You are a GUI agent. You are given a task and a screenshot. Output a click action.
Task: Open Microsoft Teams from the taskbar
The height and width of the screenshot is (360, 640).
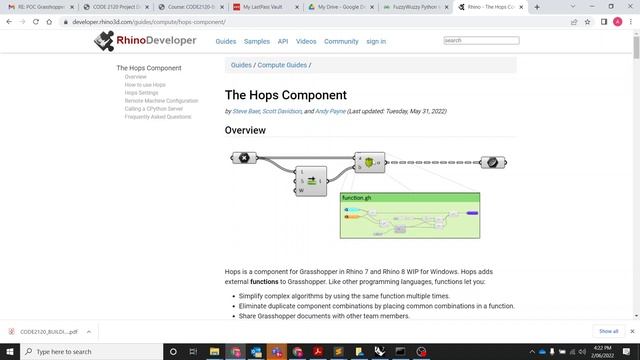(277, 351)
